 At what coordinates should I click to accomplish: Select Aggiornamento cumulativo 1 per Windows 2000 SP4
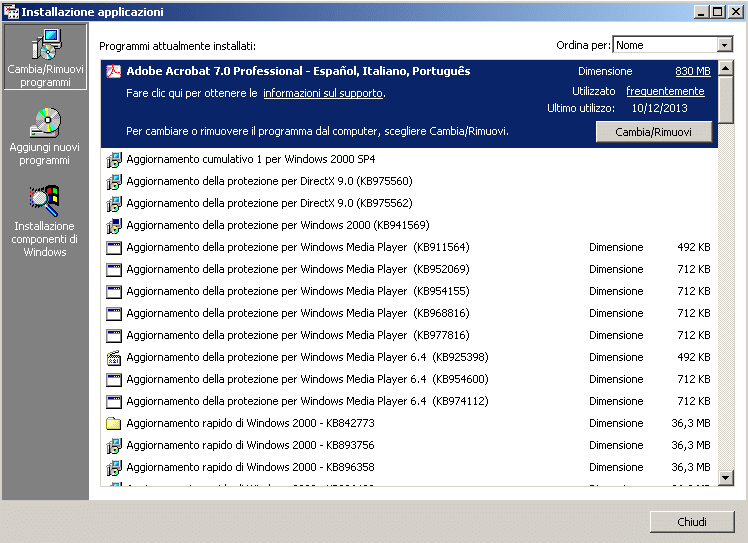tap(251, 159)
